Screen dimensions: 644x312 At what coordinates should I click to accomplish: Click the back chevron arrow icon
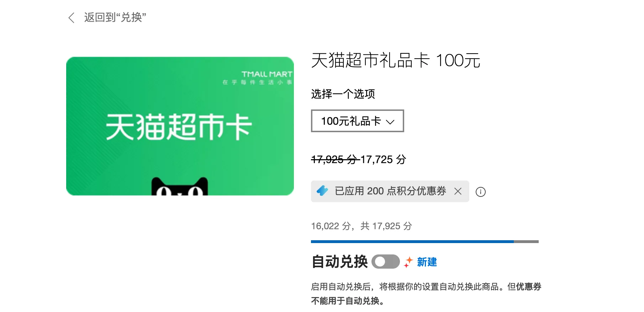71,18
